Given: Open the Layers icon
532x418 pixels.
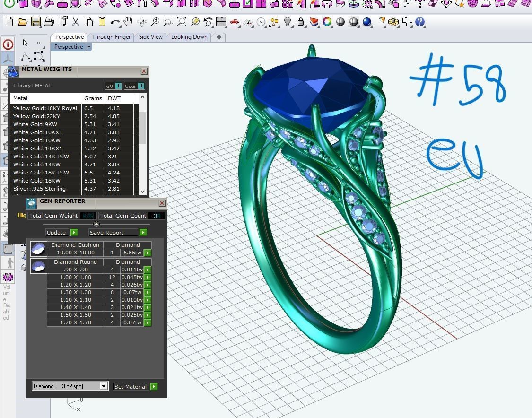Looking at the screenshot, I should [314, 22].
